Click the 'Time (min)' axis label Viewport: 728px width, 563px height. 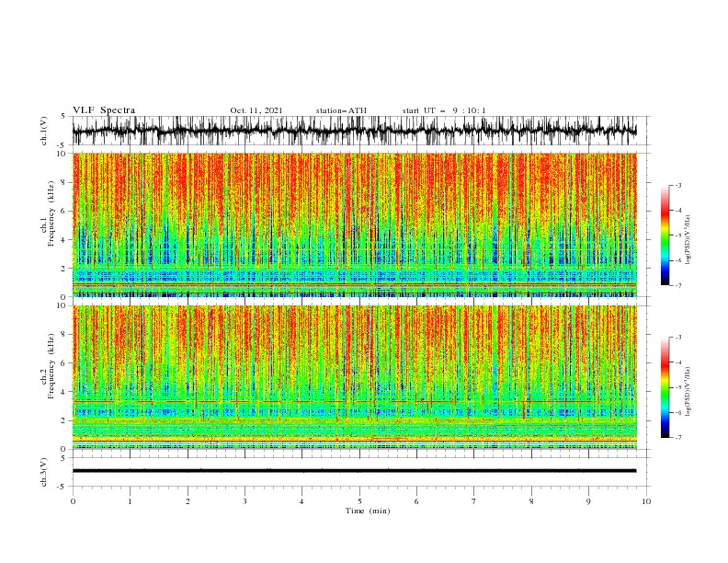click(368, 511)
